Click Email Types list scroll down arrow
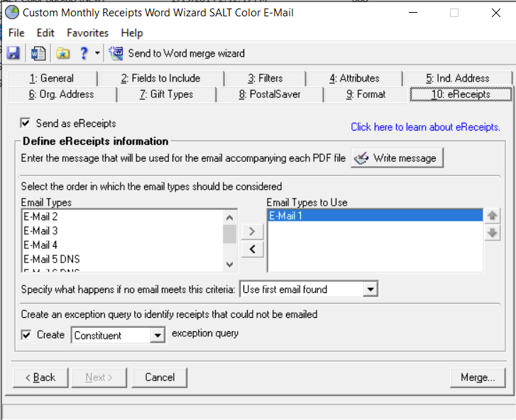The height and width of the screenshot is (420, 516). [x=230, y=265]
